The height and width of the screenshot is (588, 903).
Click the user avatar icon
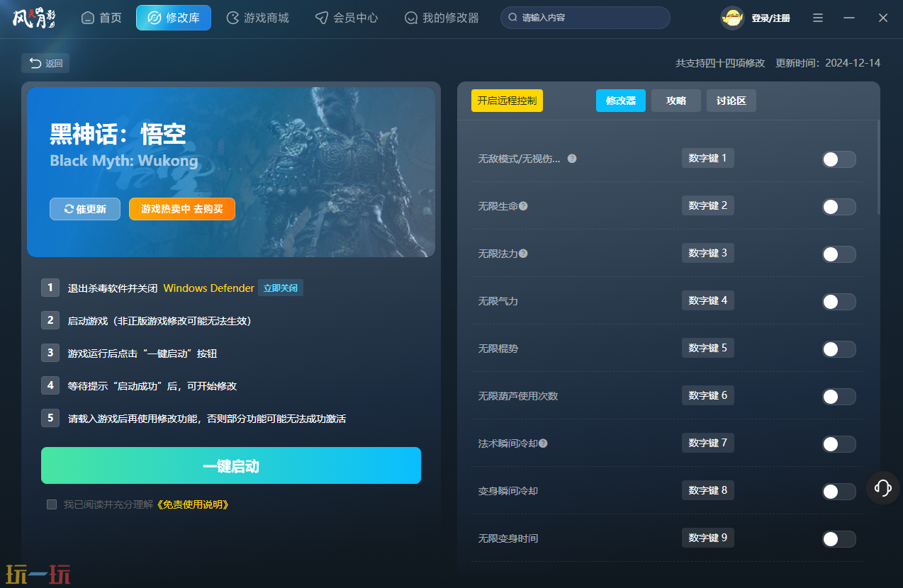click(x=732, y=18)
